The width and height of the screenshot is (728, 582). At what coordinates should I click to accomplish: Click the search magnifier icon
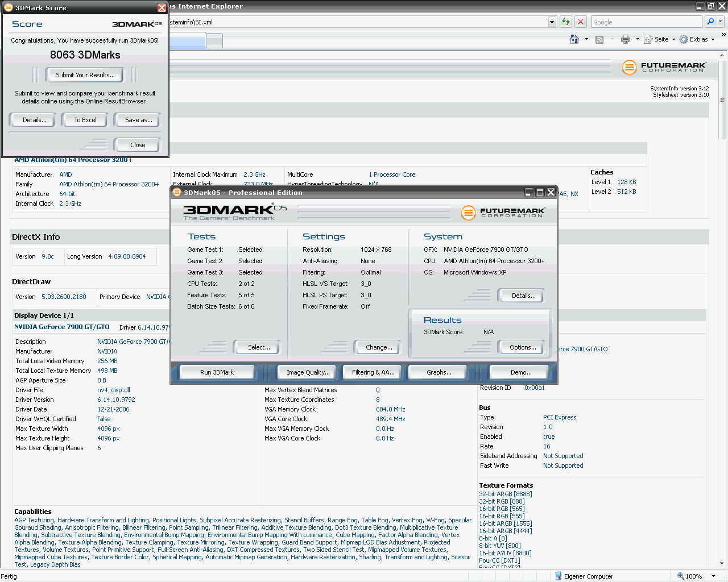pos(710,22)
